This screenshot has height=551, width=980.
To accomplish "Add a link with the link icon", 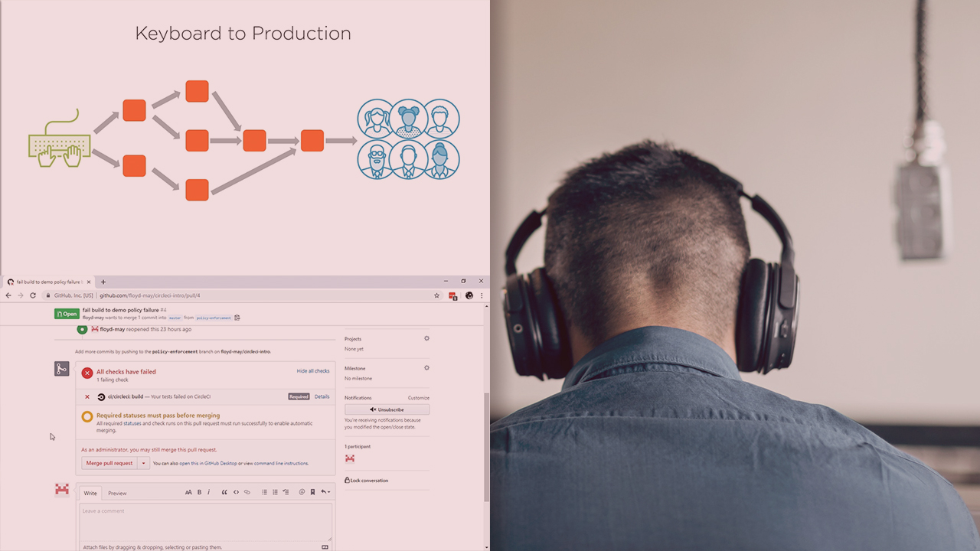I will point(247,492).
